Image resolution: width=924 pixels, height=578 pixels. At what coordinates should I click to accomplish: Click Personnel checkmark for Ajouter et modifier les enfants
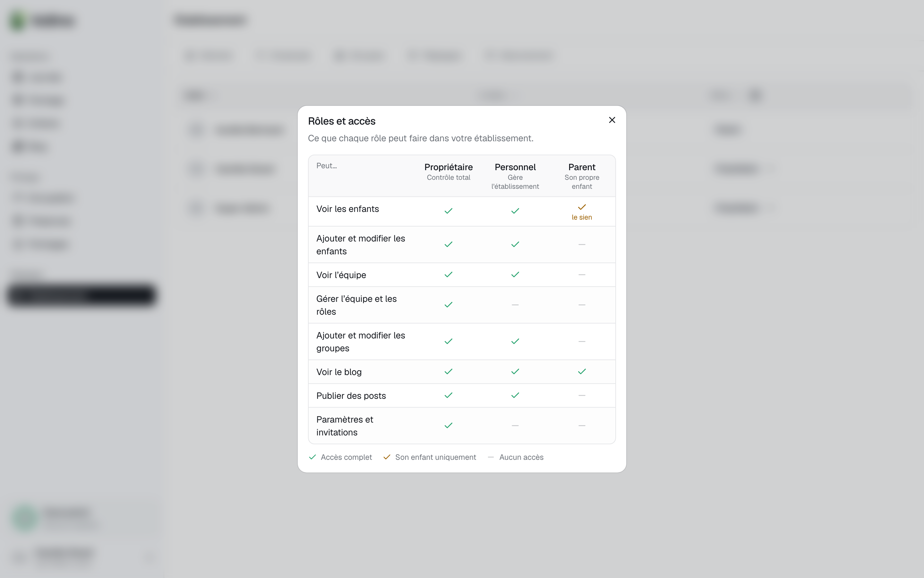click(515, 244)
